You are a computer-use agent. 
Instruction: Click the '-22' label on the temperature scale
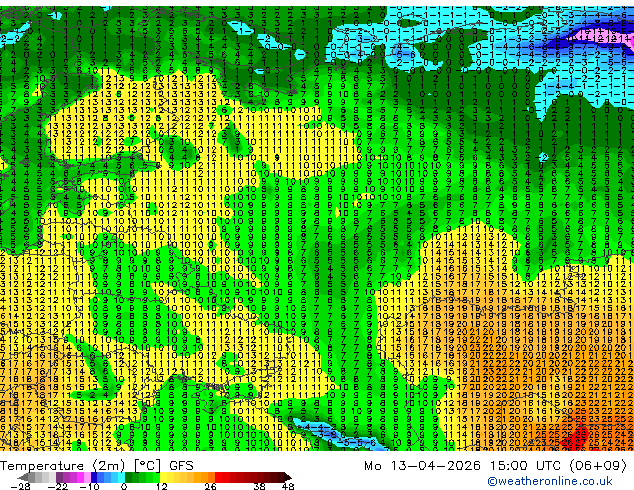click(x=58, y=486)
